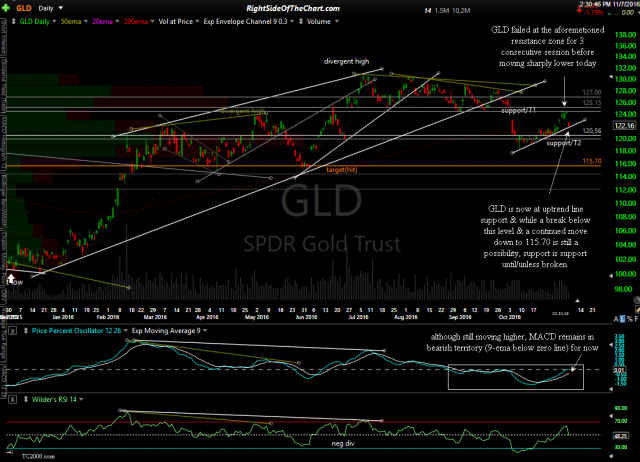This screenshot has height=462, width=640.
Task: Toggle the L log scale button
Action: pyautogui.click(x=622, y=319)
